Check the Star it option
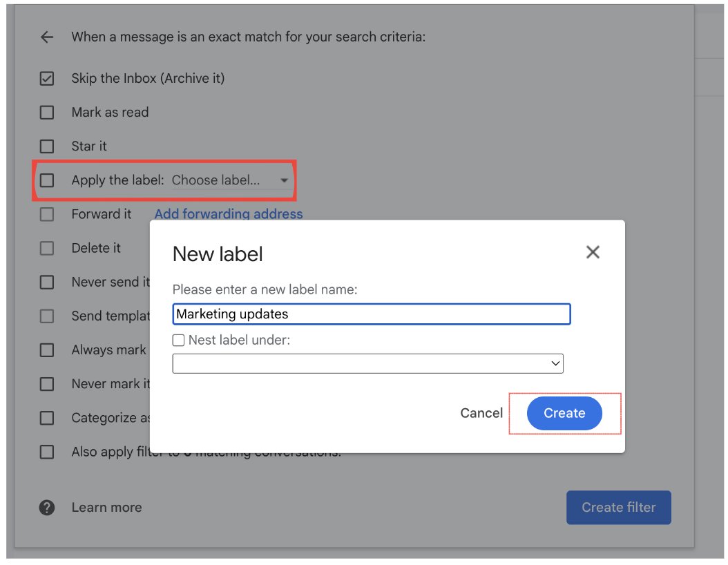The image size is (728, 565). pyautogui.click(x=46, y=146)
